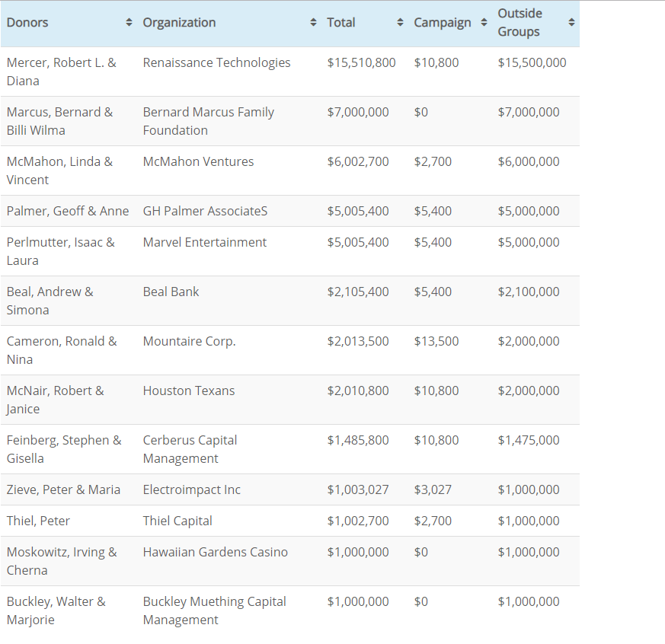Viewport: 665px width, 644px height.
Task: Sort table by Campaign column arrows
Action: [x=484, y=22]
